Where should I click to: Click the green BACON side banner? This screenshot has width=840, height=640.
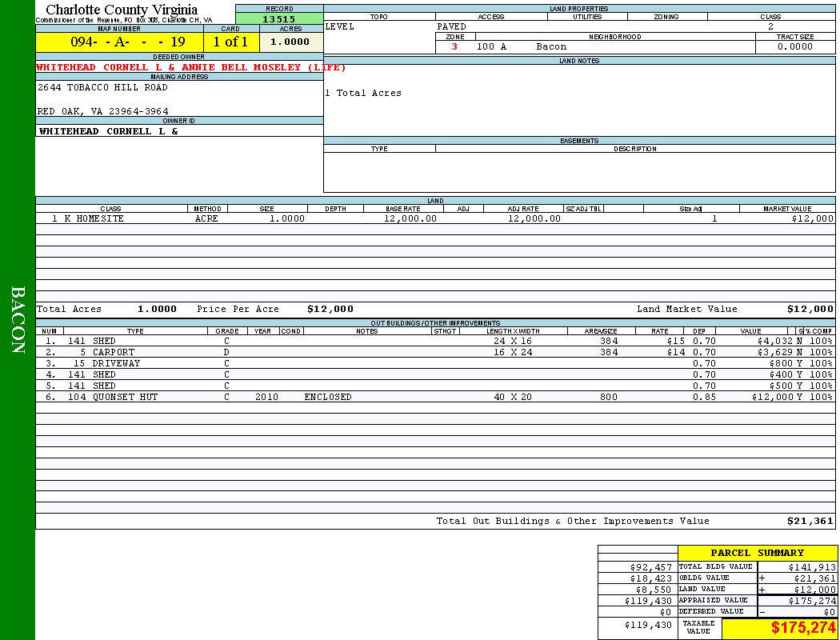click(18, 320)
